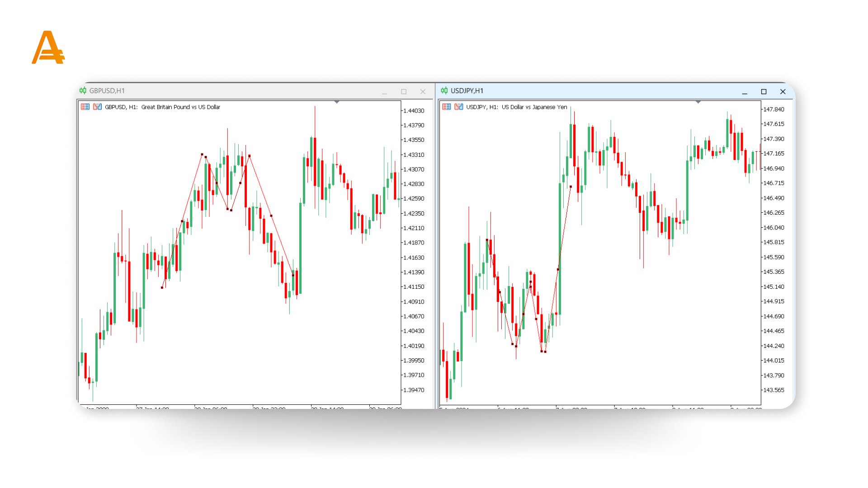Click the GBPUSD Great Britain Pound chart label
Viewport: 868px width, 488px height.
(163, 107)
